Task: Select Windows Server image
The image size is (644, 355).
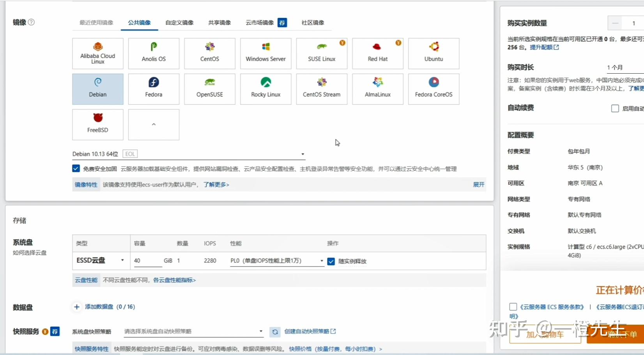Action: pyautogui.click(x=266, y=53)
